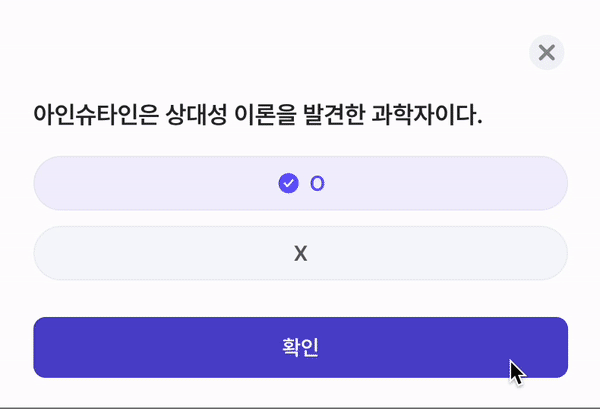
Task: Dismiss the popup using the gray circle icon
Action: [x=546, y=53]
